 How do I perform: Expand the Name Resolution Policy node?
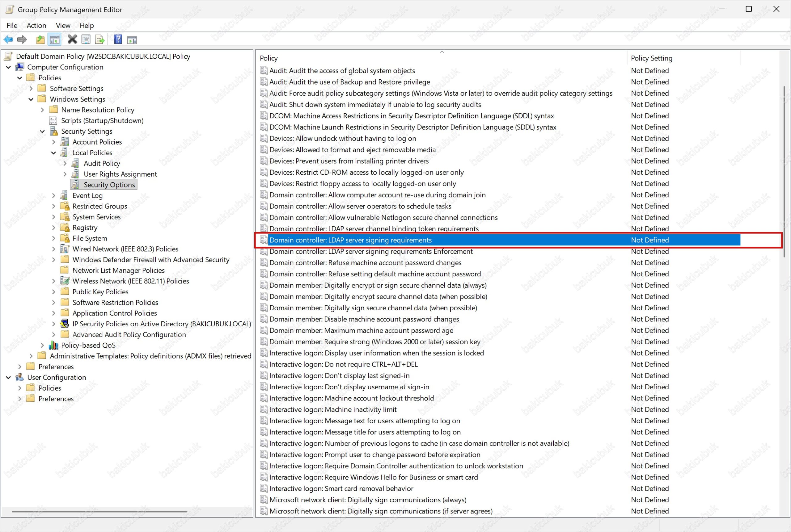[x=42, y=110]
